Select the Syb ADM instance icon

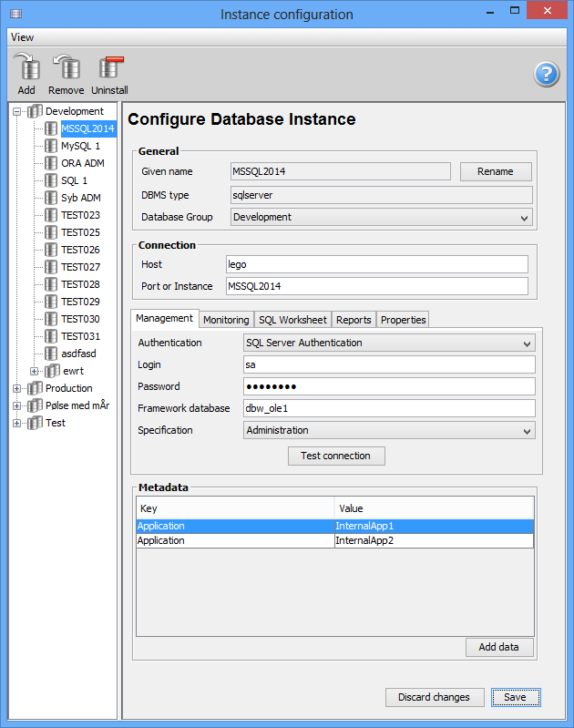[52, 198]
